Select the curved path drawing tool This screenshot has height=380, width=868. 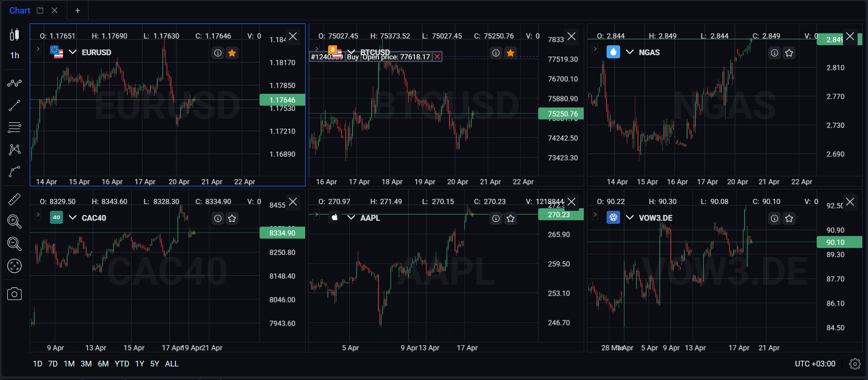[15, 172]
